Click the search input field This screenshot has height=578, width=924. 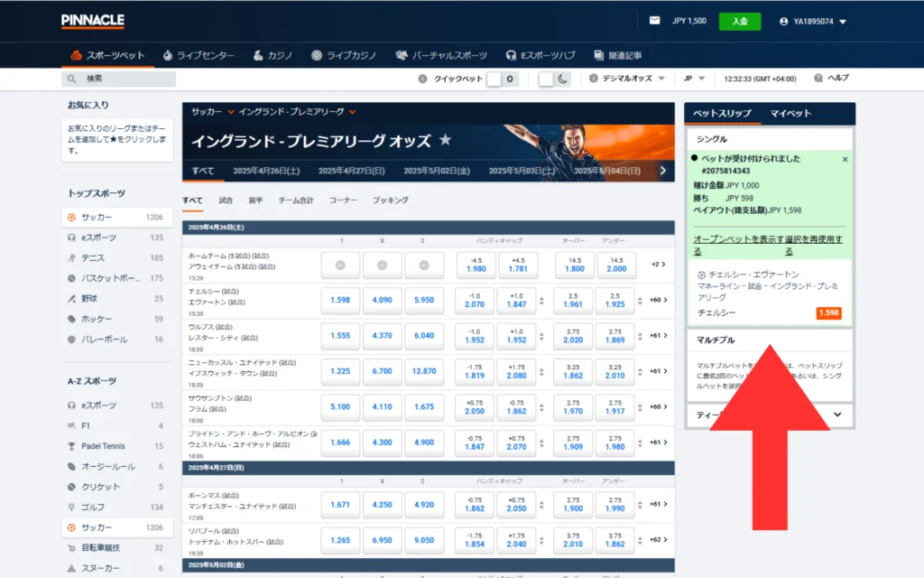[118, 79]
